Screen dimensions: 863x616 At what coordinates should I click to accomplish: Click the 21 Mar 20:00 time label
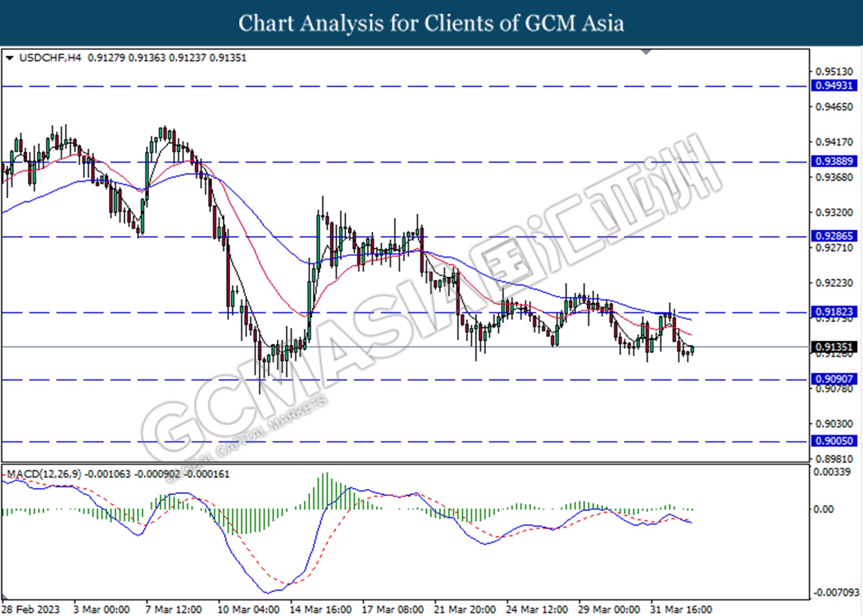[465, 610]
